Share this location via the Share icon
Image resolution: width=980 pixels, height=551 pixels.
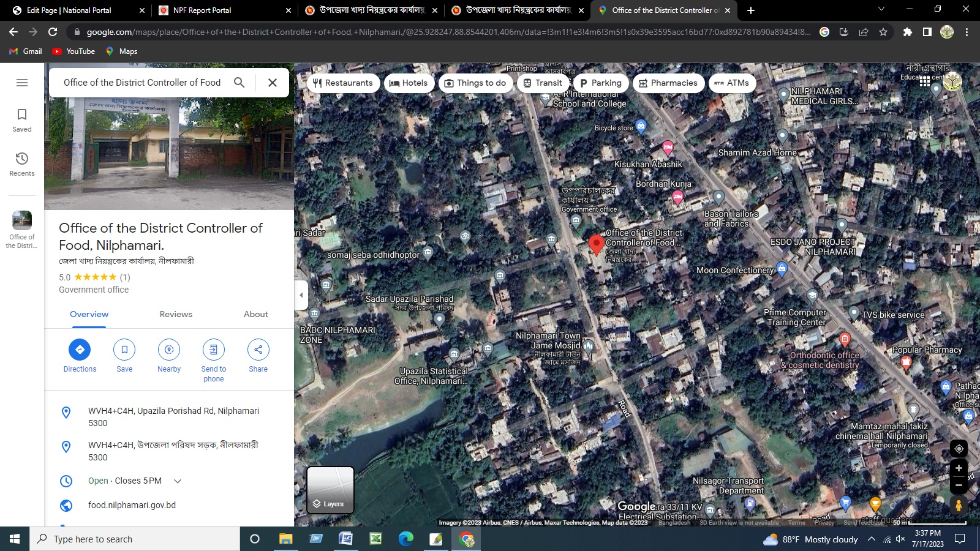[258, 350]
